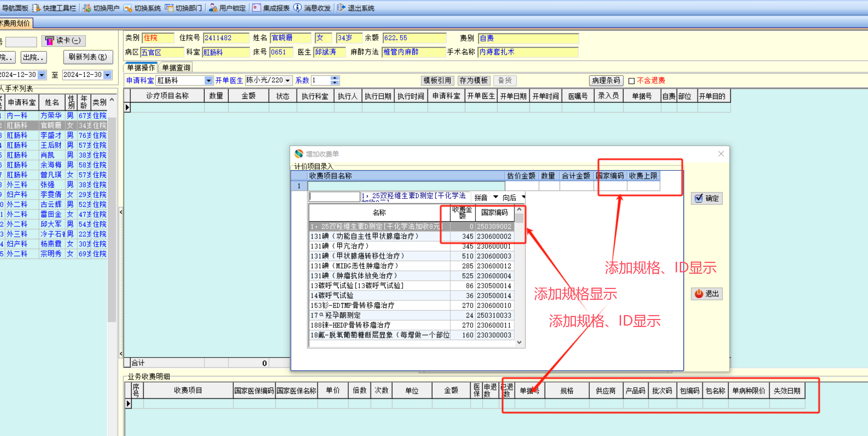The image size is (868, 436).
Task: Enable the 不含退费 checkbox
Action: (x=632, y=81)
